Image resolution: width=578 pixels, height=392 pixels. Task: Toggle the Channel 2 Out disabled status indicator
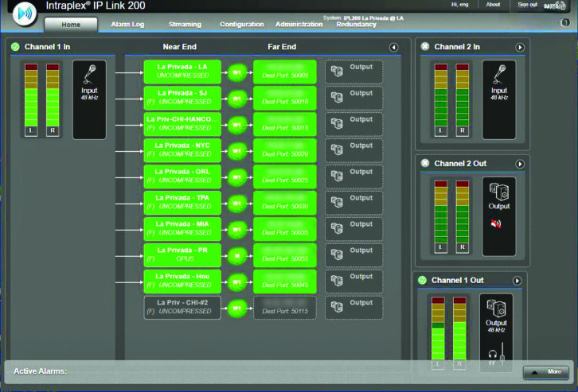click(424, 164)
